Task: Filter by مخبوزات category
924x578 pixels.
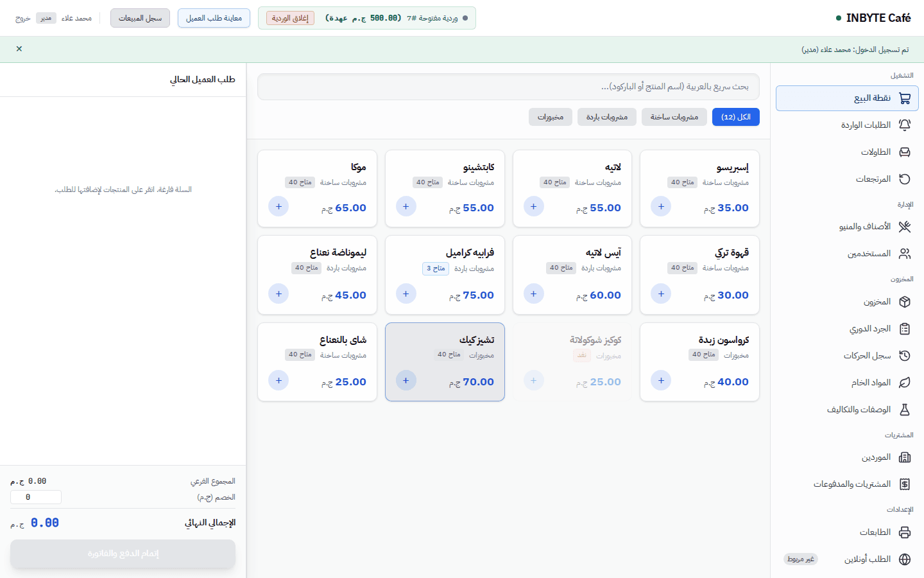Action: point(551,117)
